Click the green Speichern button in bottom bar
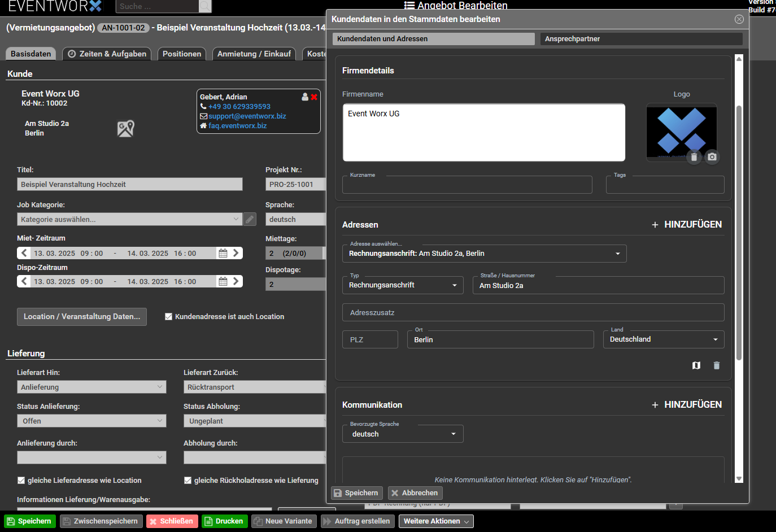The image size is (776, 532). 30,521
